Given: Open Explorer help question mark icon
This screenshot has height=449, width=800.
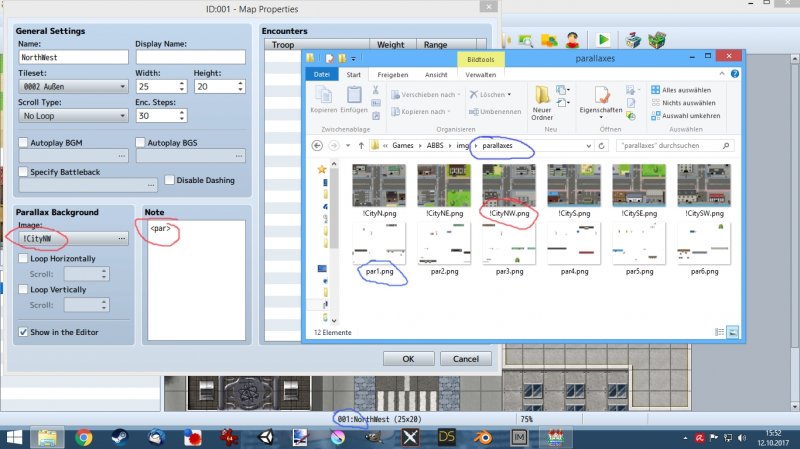Looking at the screenshot, I should coord(735,74).
